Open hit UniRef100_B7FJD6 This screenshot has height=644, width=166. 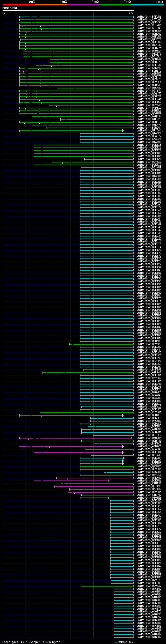point(149,17)
